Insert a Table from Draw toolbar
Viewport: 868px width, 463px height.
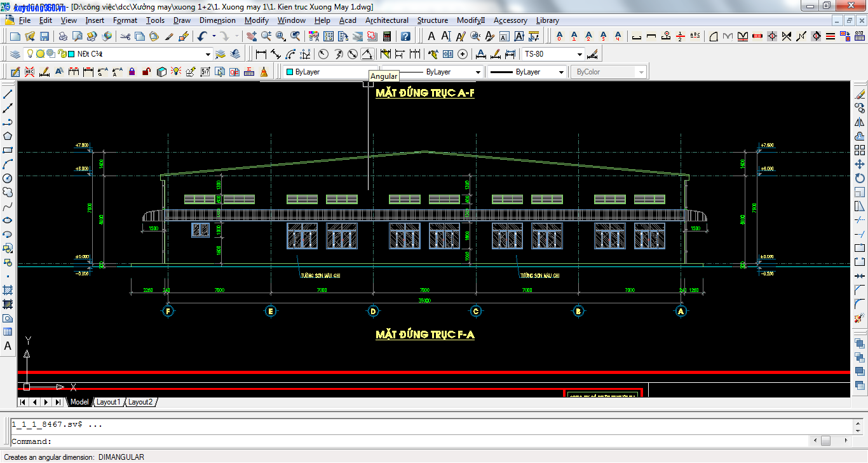[x=8, y=332]
